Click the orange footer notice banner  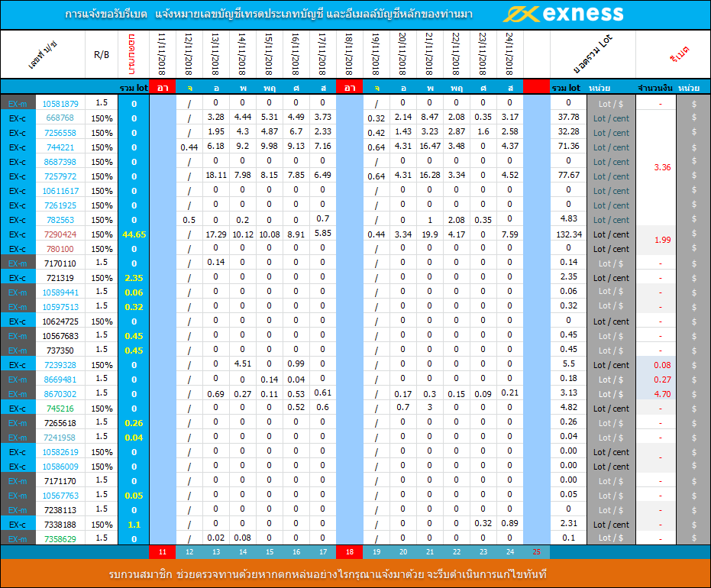(356, 573)
